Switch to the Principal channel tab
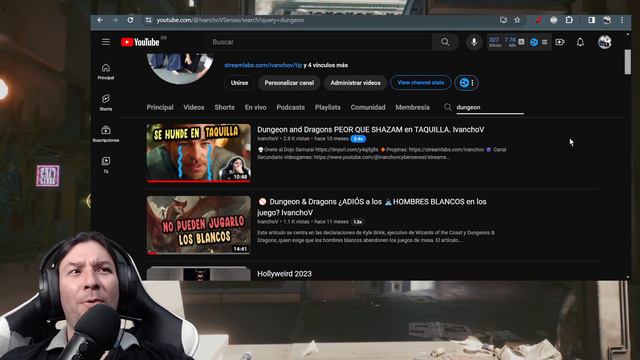 tap(160, 107)
